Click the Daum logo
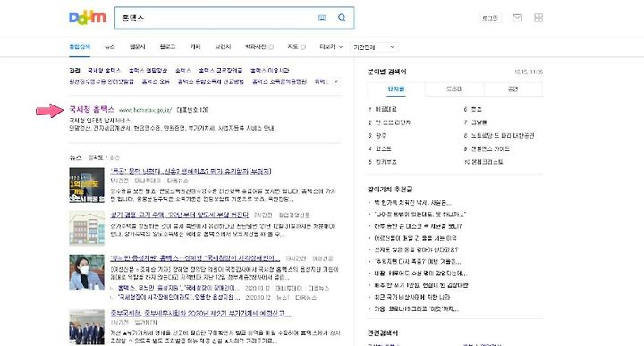Screen dimensions: 644x346 (88, 18)
